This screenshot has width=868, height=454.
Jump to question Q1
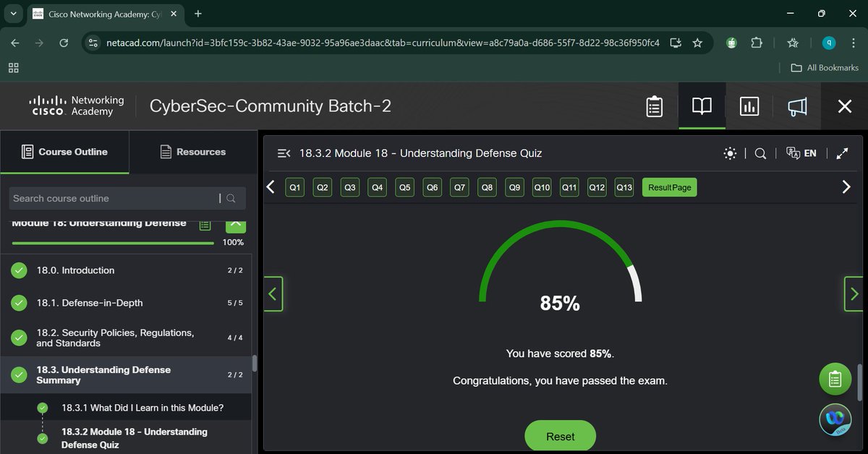(295, 187)
